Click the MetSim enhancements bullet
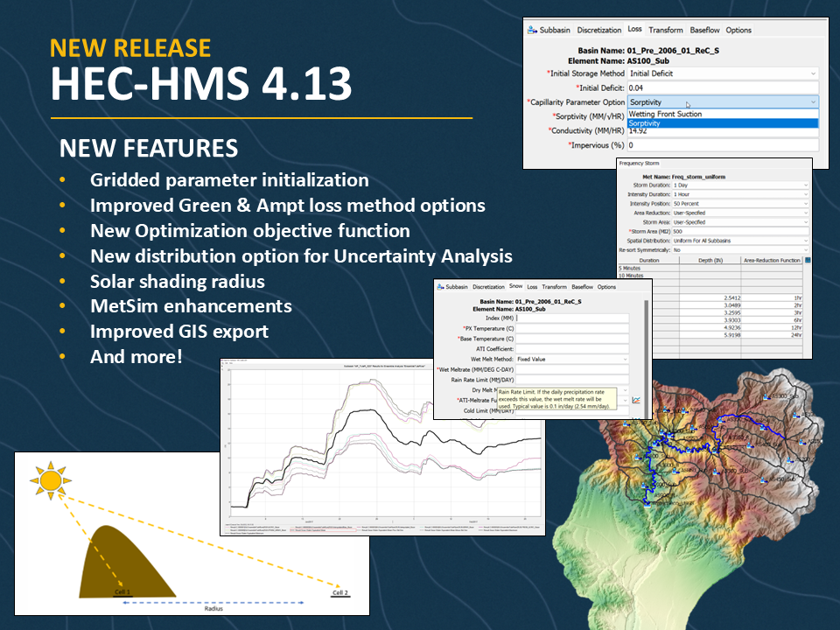Viewport: 840px width, 630px height. (191, 306)
